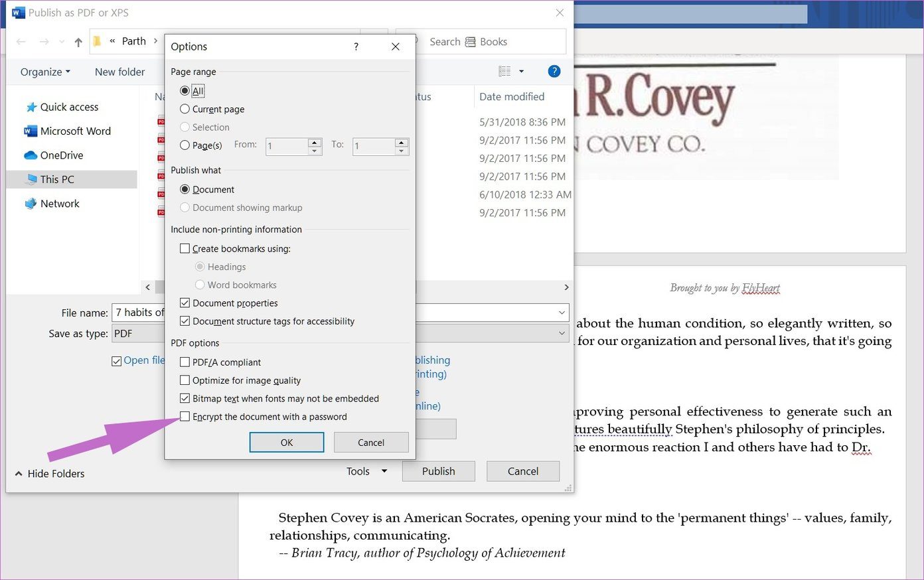Viewport: 924px width, 580px height.
Task: Click the folder icon in the address bar
Action: 97,41
